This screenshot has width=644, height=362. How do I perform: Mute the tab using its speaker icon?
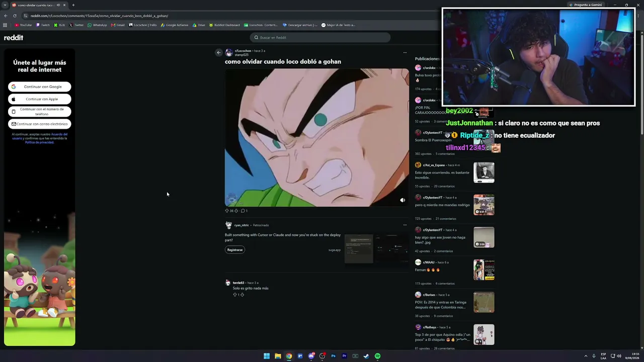click(x=58, y=5)
